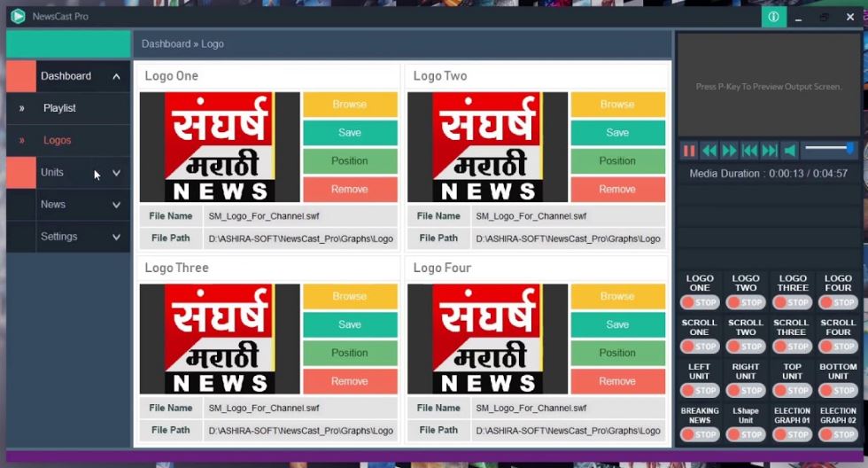
Task: Save Logo One
Action: (350, 132)
